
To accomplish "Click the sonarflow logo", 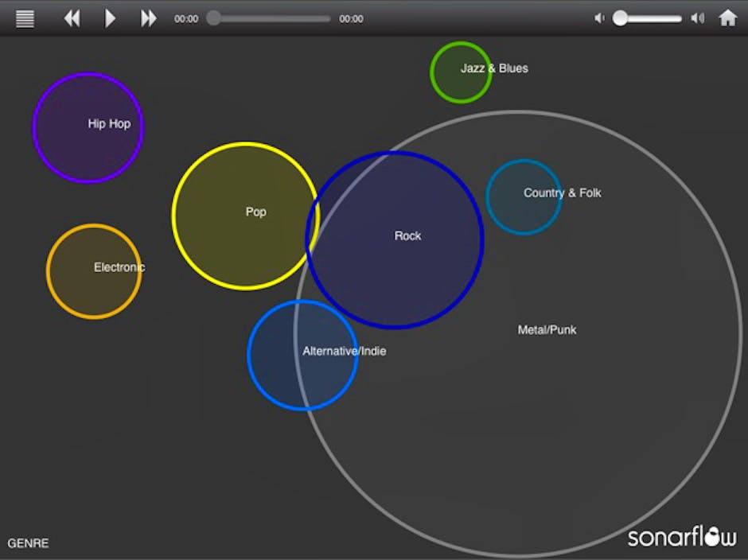I will [682, 536].
